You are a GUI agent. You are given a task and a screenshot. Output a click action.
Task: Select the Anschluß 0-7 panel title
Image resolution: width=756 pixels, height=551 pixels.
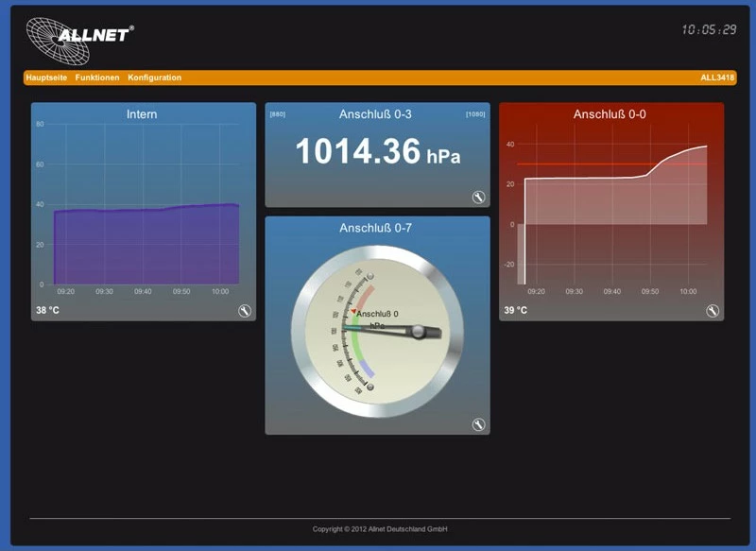click(x=377, y=228)
